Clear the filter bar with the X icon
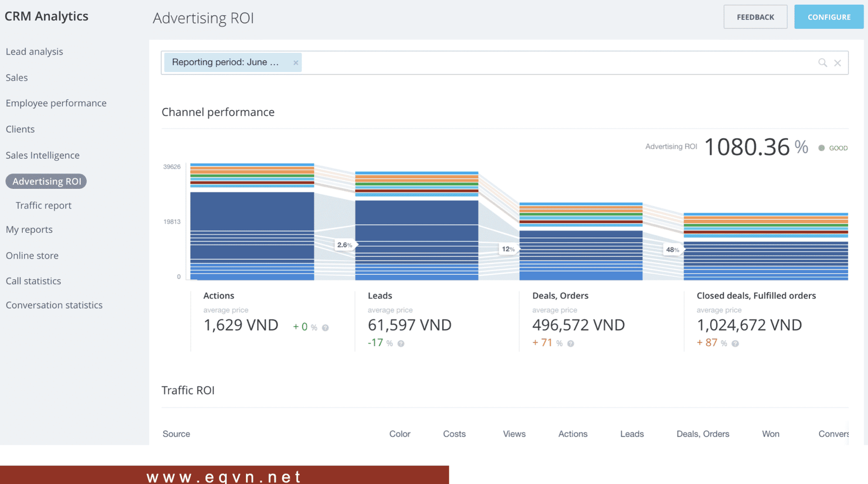868x484 pixels. click(x=838, y=63)
